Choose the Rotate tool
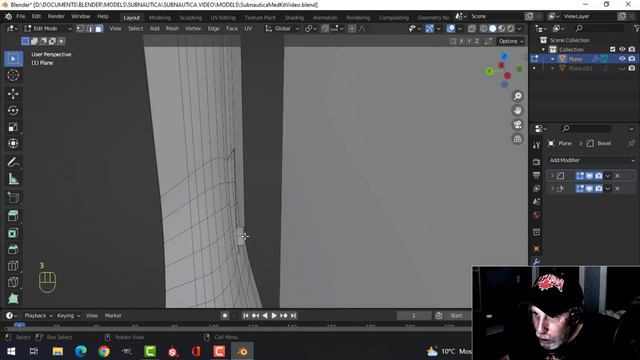 click(13, 111)
